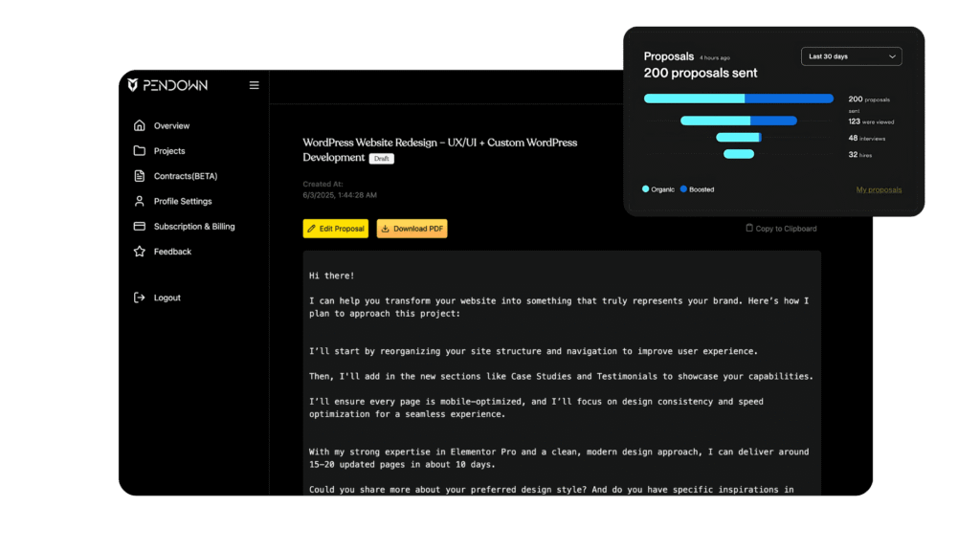Open the Overview menu item
The height and width of the screenshot is (551, 980).
pos(171,125)
